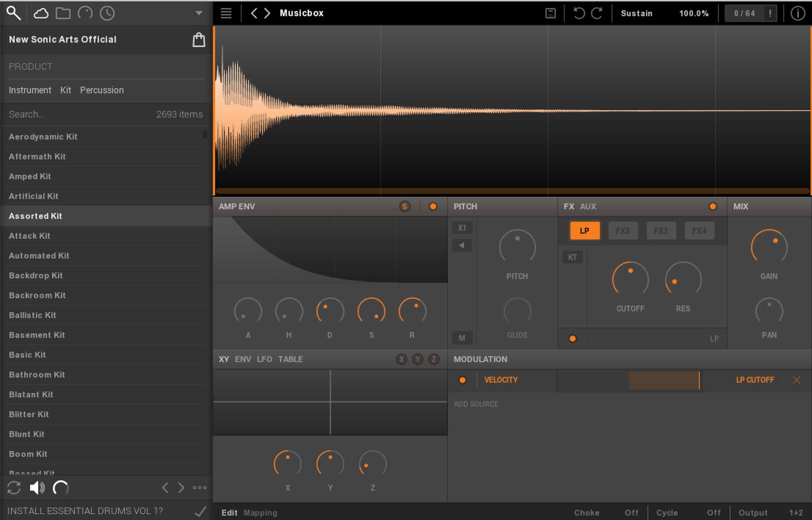Open the local folder browser icon

pyautogui.click(x=63, y=13)
